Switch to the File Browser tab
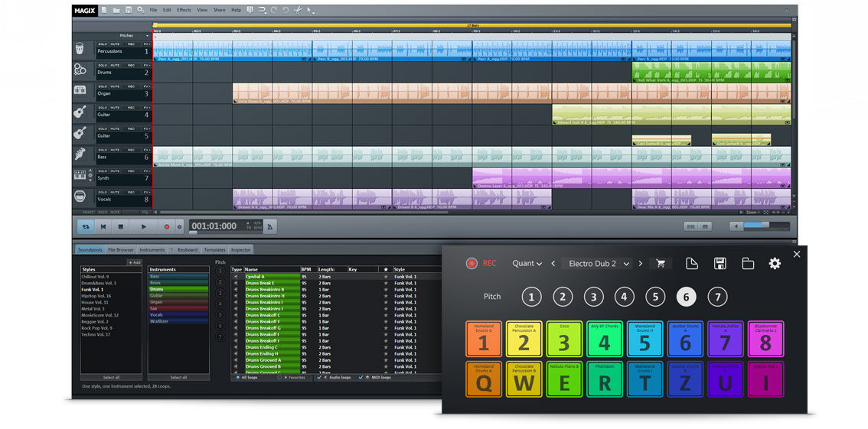The width and height of the screenshot is (868, 429). (120, 249)
